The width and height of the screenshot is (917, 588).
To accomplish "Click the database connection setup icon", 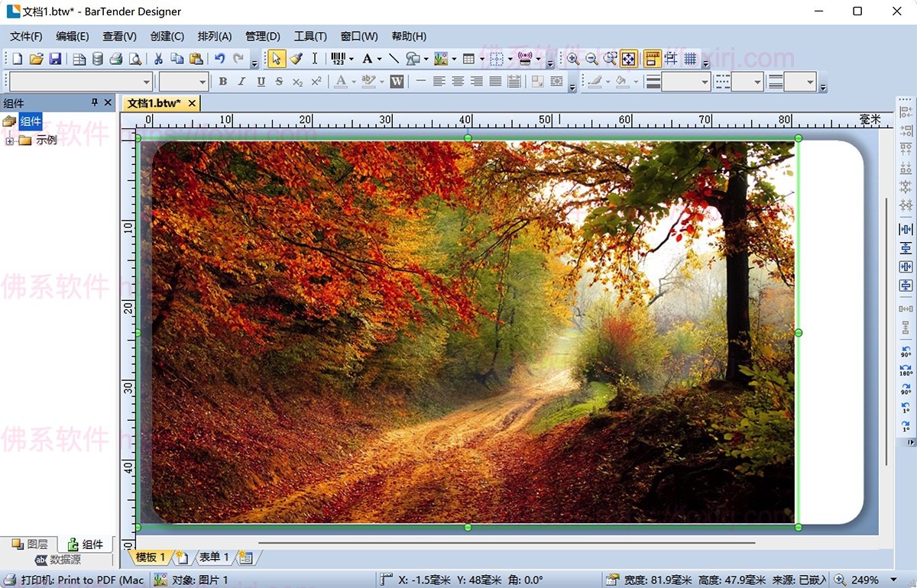I will (98, 59).
